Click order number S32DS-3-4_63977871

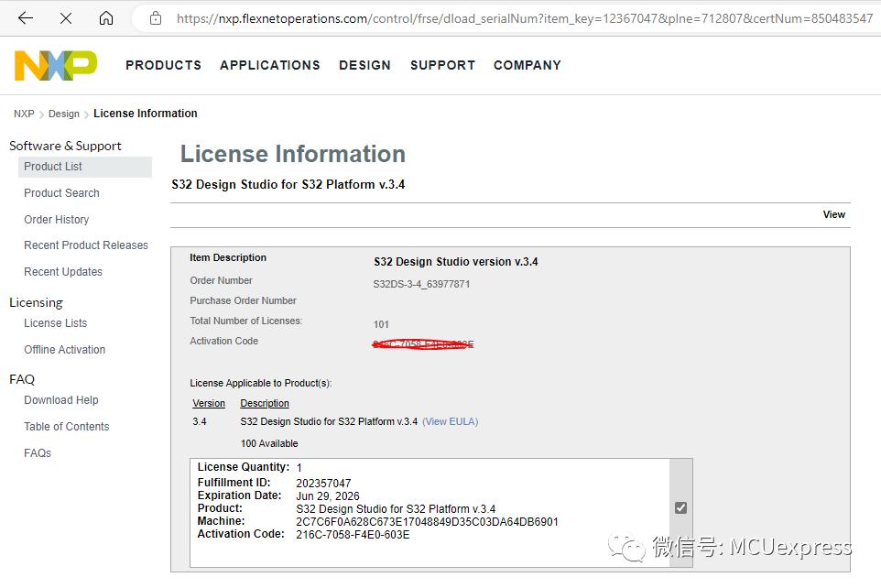pyautogui.click(x=421, y=284)
